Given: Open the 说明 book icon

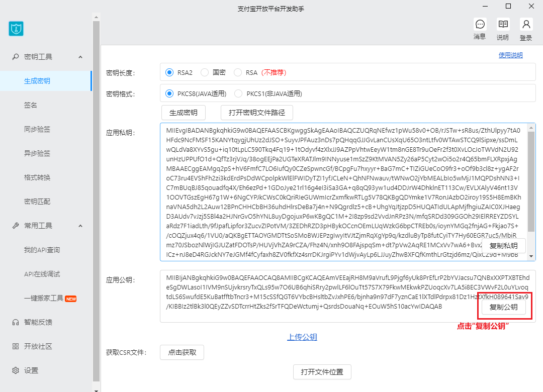Looking at the screenshot, I should (x=503, y=24).
